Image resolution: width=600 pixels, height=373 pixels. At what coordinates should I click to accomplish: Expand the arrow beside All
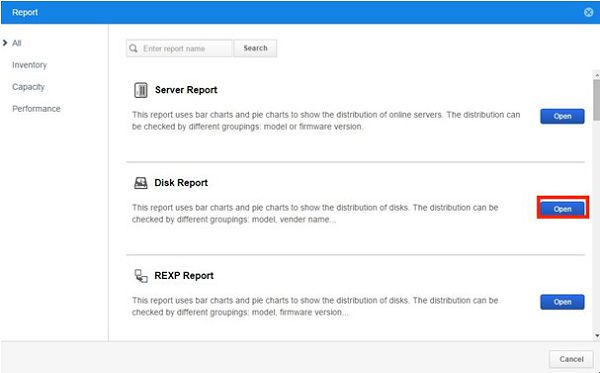pos(5,43)
